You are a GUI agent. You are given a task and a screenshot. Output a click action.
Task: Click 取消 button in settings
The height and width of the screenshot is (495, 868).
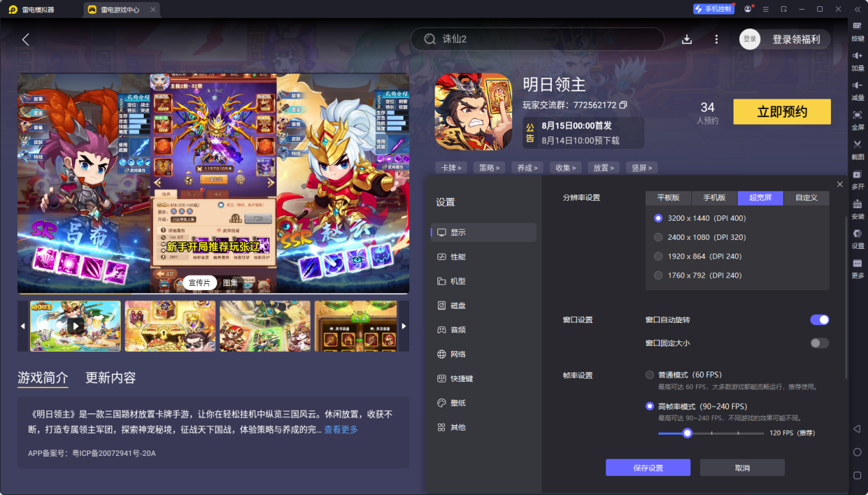pyautogui.click(x=742, y=468)
